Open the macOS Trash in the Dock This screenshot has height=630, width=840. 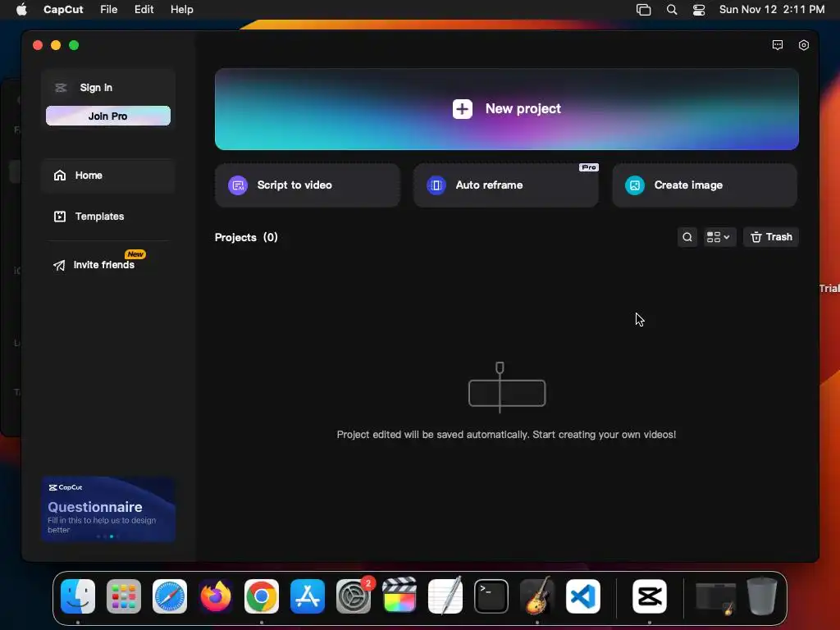pos(762,596)
